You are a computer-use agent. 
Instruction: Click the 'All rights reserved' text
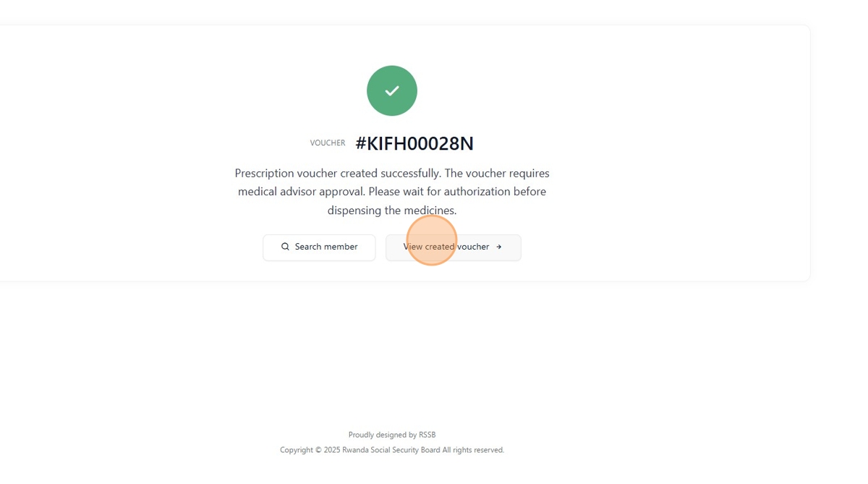coord(473,450)
